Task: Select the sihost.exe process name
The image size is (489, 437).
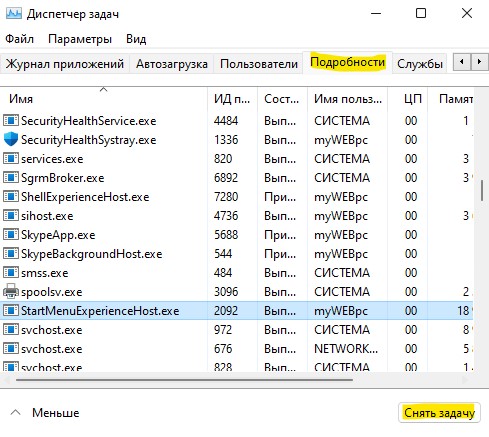Action: 47,216
